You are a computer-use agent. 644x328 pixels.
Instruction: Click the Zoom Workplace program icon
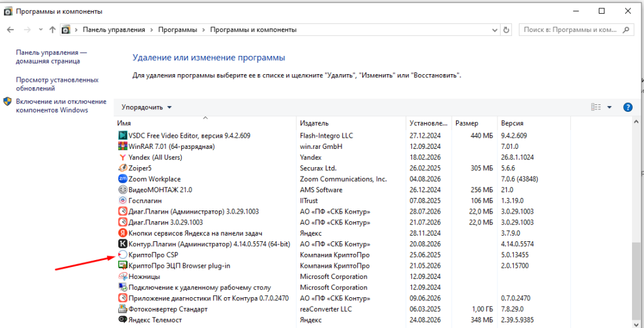tap(122, 178)
